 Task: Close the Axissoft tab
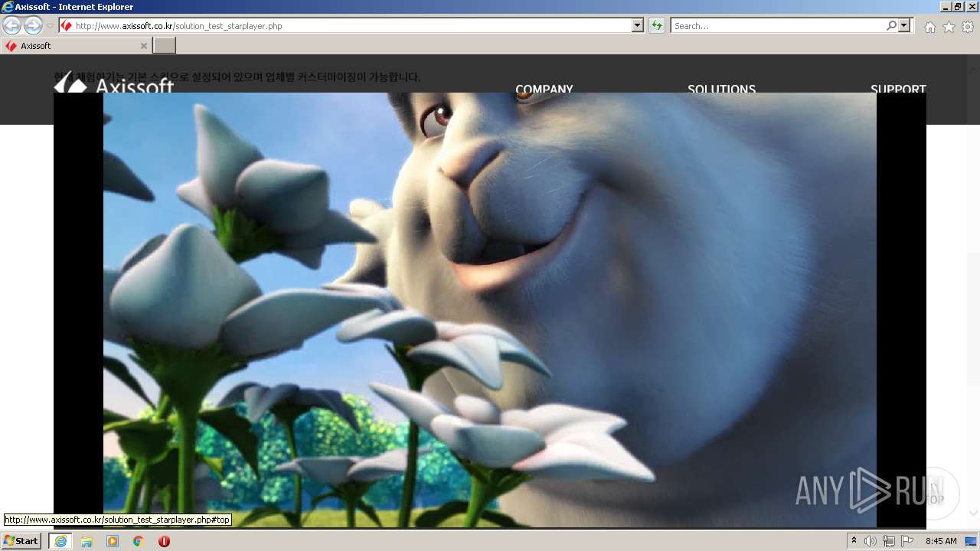(143, 46)
